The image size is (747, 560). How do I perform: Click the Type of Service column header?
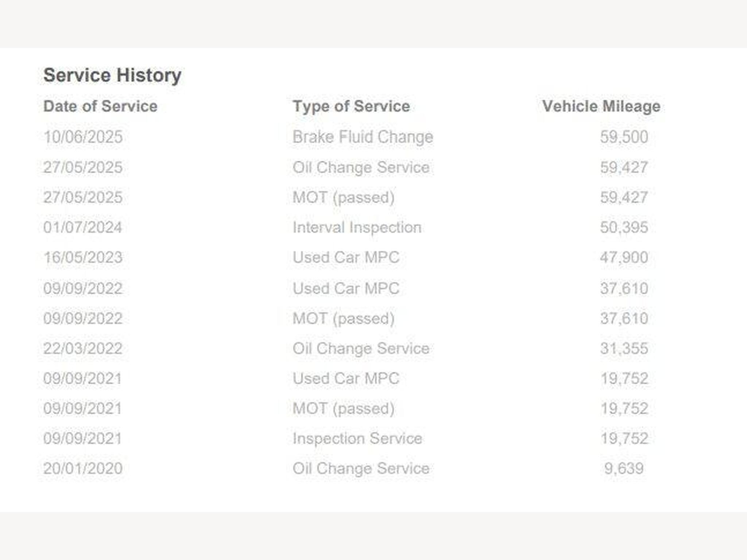coord(351,106)
